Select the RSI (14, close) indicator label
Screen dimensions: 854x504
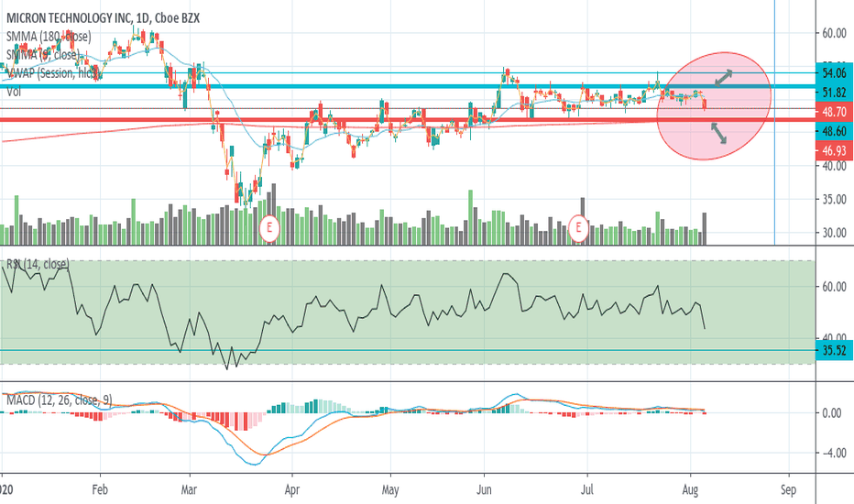click(x=38, y=264)
